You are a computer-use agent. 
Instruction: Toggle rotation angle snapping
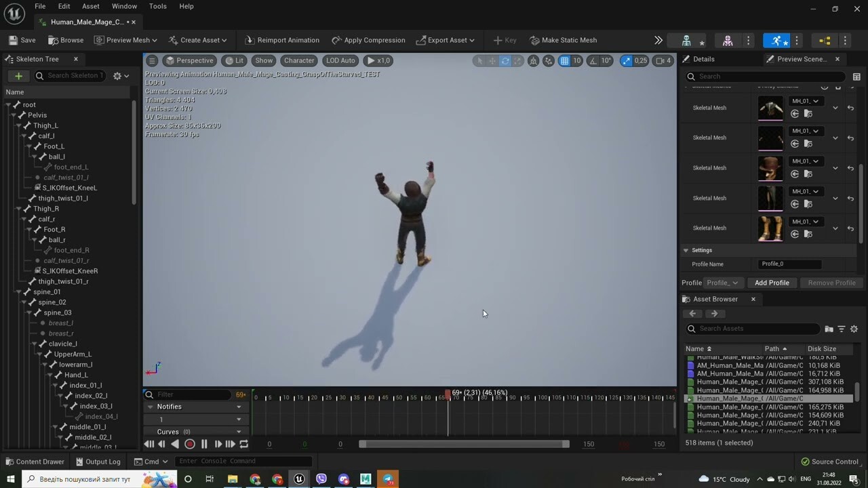click(x=594, y=61)
